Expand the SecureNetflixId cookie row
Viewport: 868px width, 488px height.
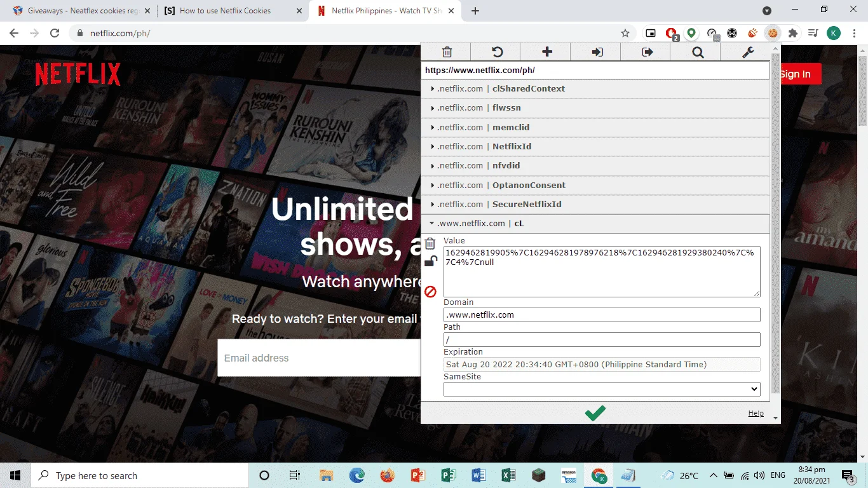[595, 205]
